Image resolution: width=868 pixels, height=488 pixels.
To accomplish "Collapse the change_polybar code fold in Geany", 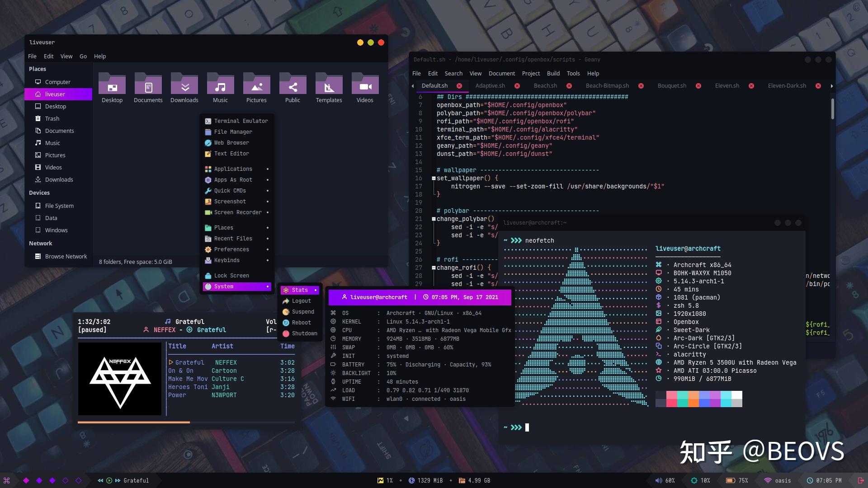I will tap(433, 219).
